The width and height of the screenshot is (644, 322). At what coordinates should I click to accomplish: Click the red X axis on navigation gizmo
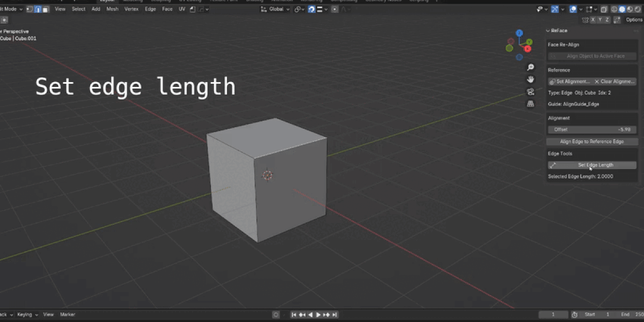[528, 49]
